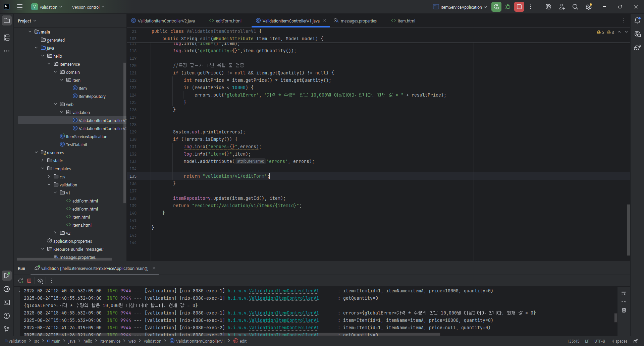Screen dimensions: 644x346
Task: Open more run actions menu
Action: click(x=531, y=7)
